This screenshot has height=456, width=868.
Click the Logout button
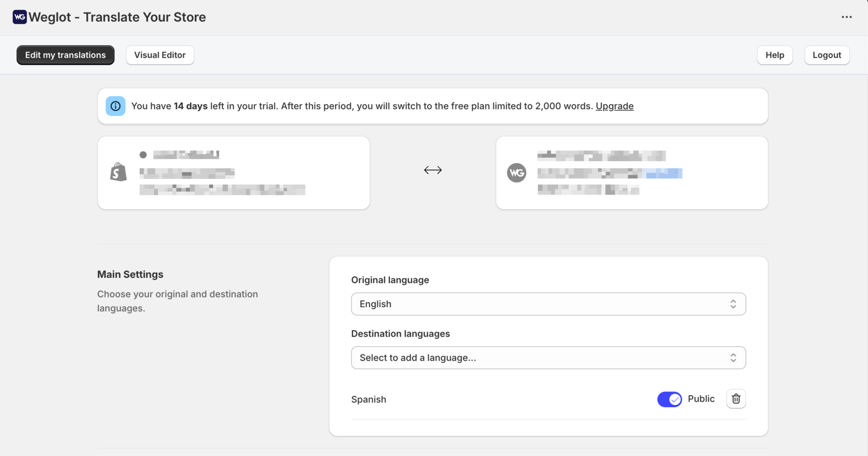point(827,55)
